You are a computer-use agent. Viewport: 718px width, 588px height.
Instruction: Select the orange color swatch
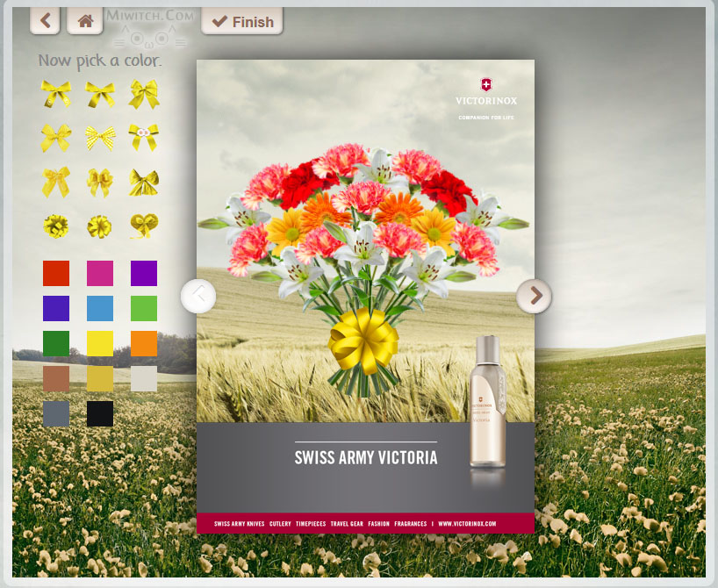(145, 344)
